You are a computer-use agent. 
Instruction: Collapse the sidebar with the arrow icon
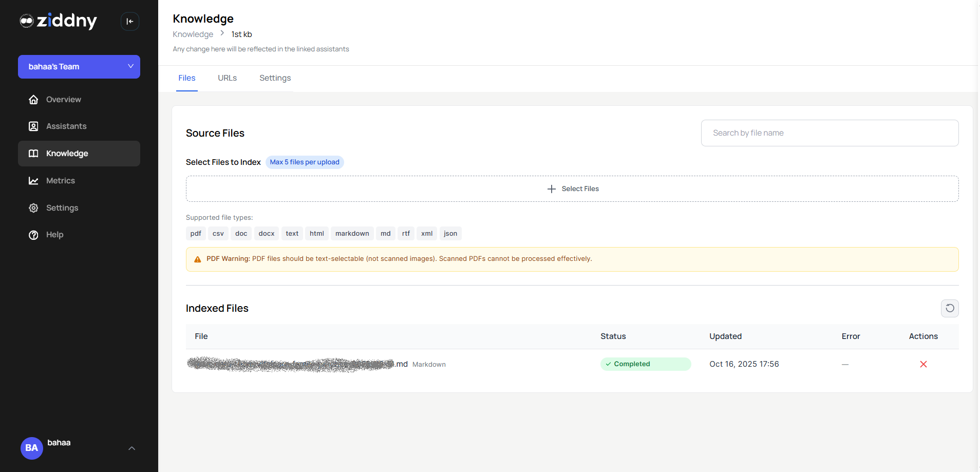tap(129, 21)
